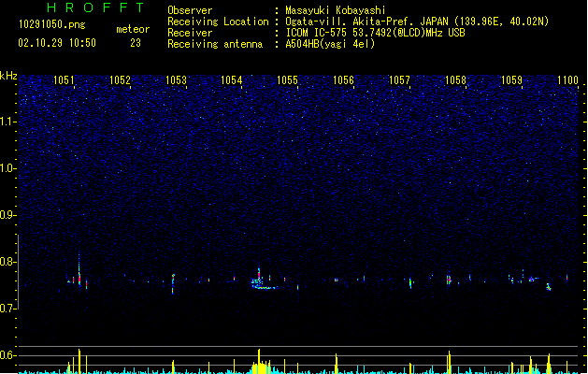Click the timestamp 02.10.29 10:50
Viewport: 588px width, 374px height.
click(x=57, y=43)
